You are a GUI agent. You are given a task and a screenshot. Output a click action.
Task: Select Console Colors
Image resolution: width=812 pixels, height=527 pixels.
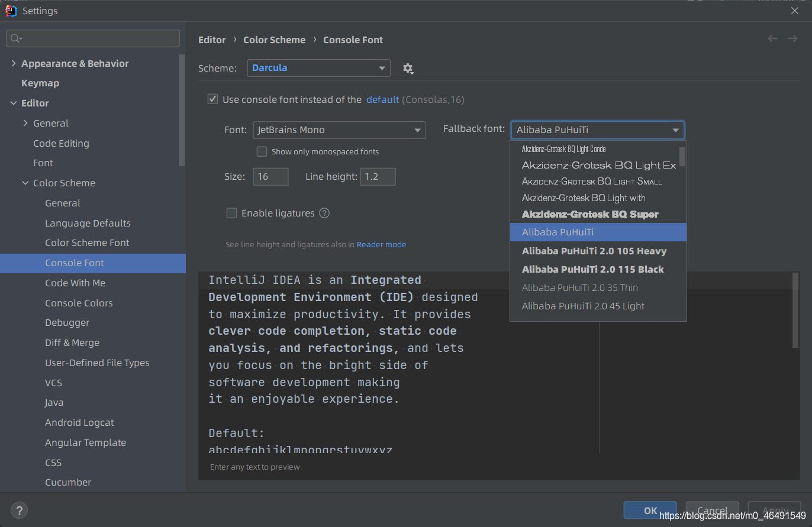click(x=79, y=303)
